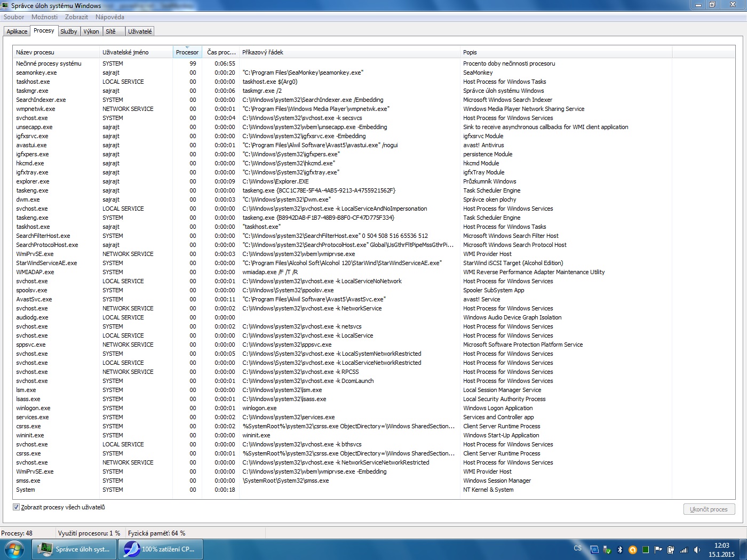Select the Správce úloh taskbar button
Image resolution: width=747 pixels, height=560 pixels.
point(75,549)
